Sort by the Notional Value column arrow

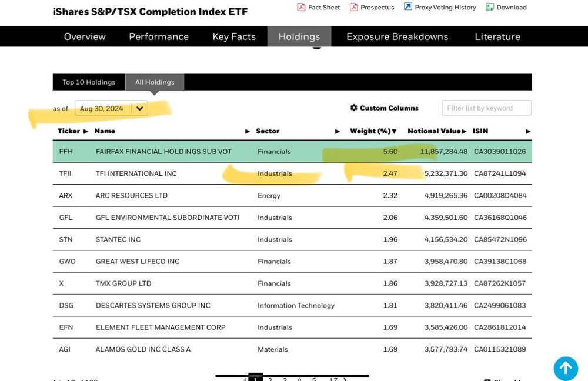pos(465,131)
